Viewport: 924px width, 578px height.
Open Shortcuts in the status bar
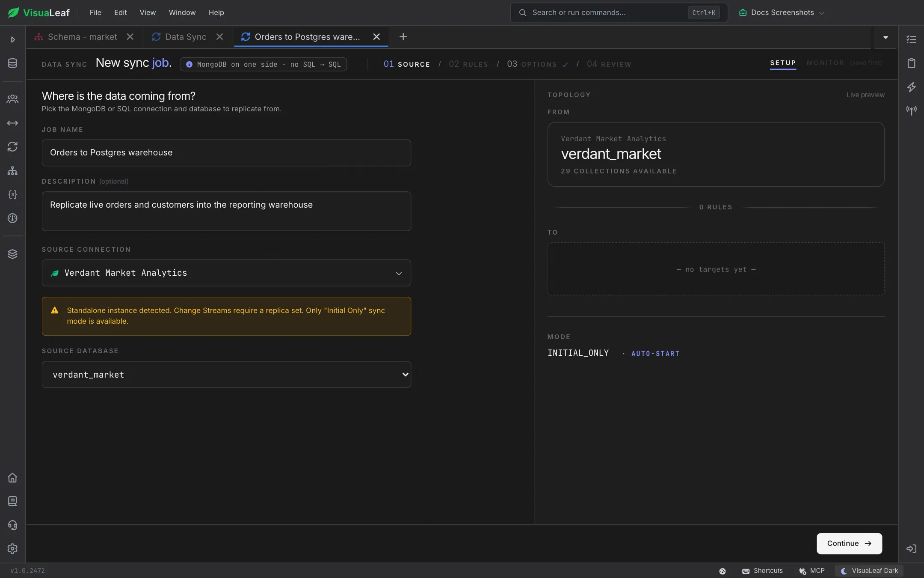pos(762,571)
